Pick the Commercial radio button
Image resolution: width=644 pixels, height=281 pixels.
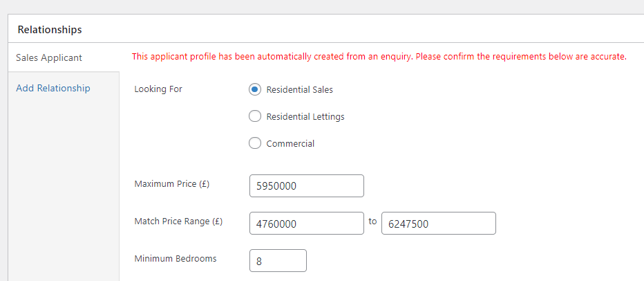(x=255, y=143)
